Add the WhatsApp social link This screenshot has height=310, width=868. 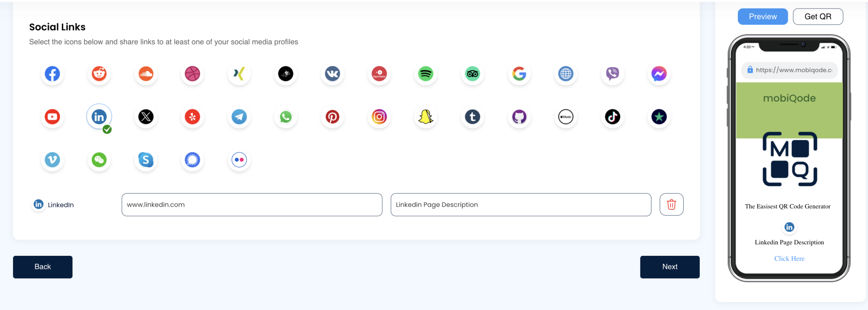coord(286,117)
